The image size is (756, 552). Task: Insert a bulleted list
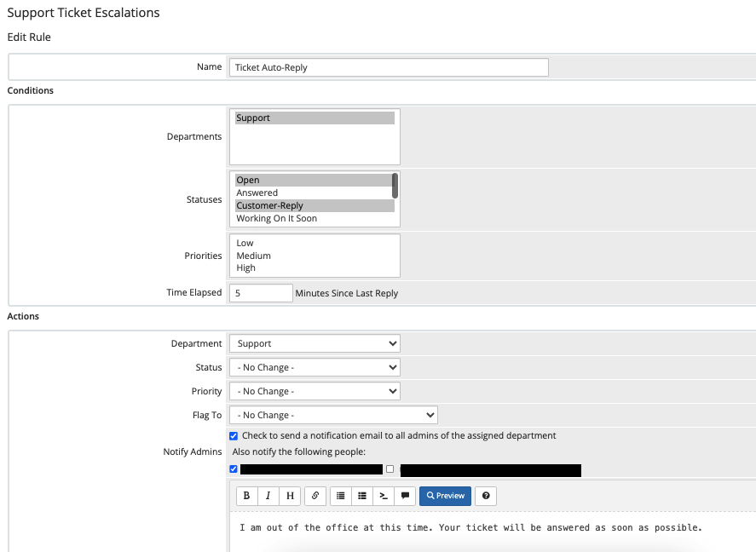click(x=362, y=496)
